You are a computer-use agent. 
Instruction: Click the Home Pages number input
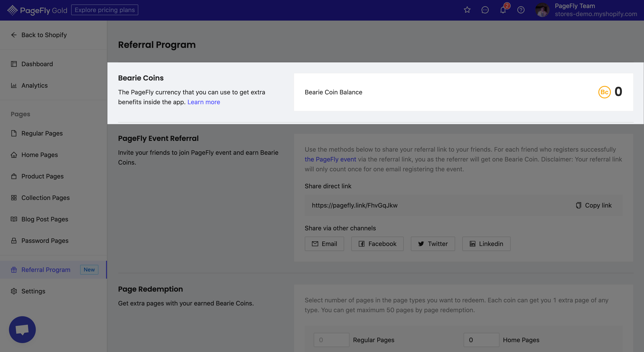481,340
